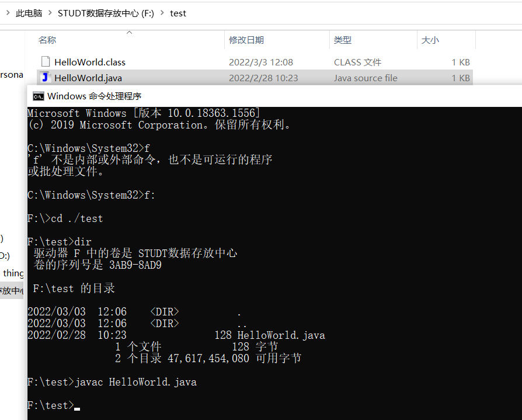Click the CLASS 文件 type cell
522x420 pixels.
click(x=357, y=63)
